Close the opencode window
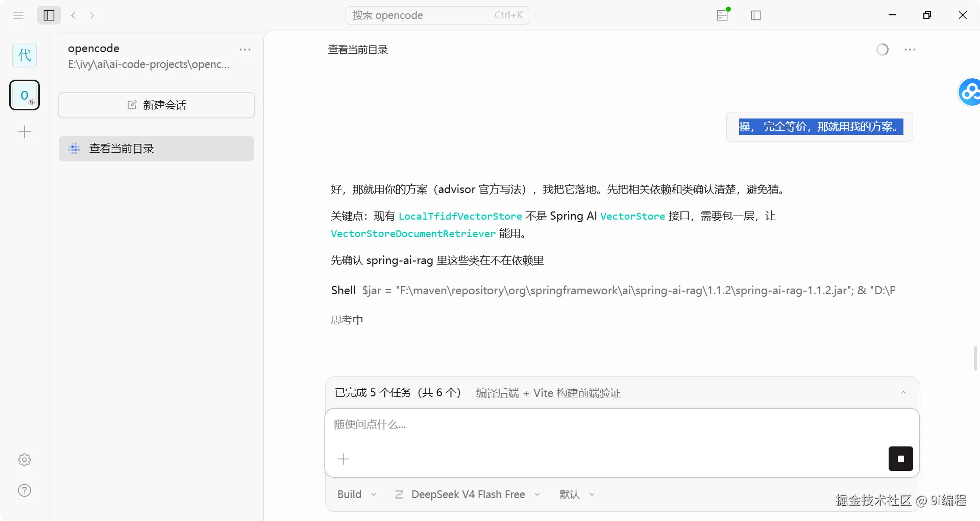This screenshot has height=521, width=980. pyautogui.click(x=963, y=15)
